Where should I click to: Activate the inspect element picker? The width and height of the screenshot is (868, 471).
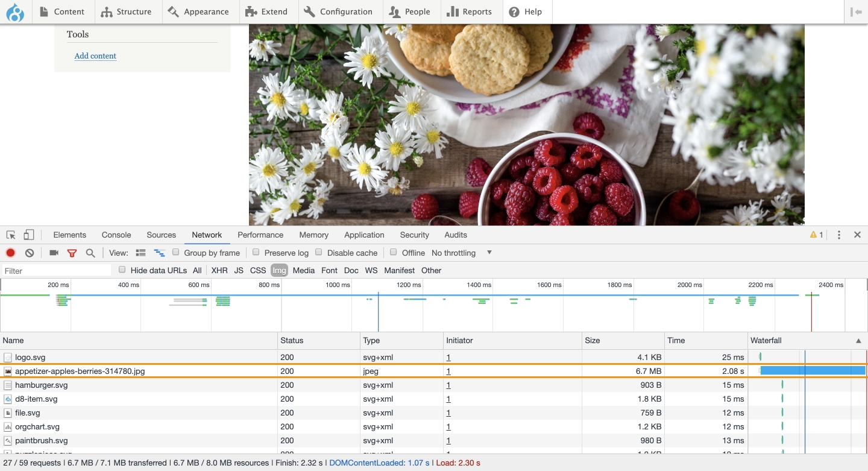click(11, 235)
